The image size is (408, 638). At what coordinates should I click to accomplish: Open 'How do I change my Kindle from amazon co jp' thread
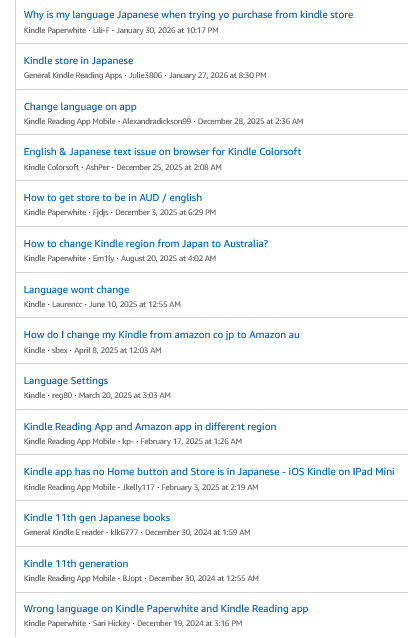tap(161, 335)
